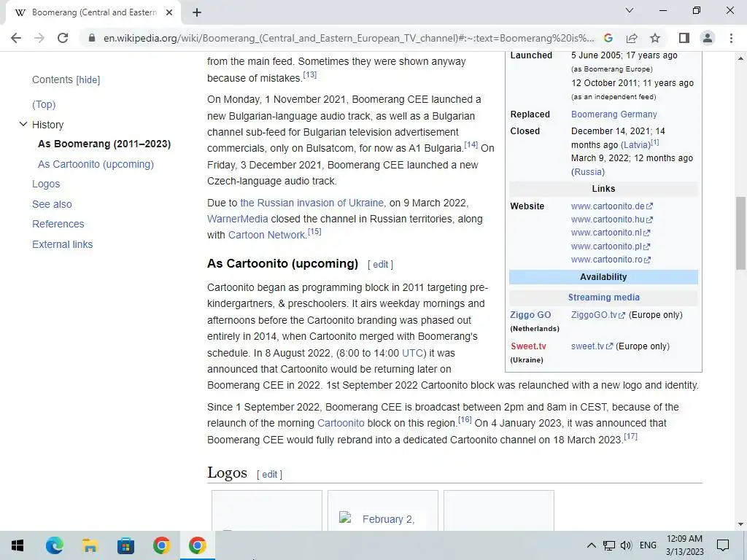Share this page using share icon

coord(632,38)
